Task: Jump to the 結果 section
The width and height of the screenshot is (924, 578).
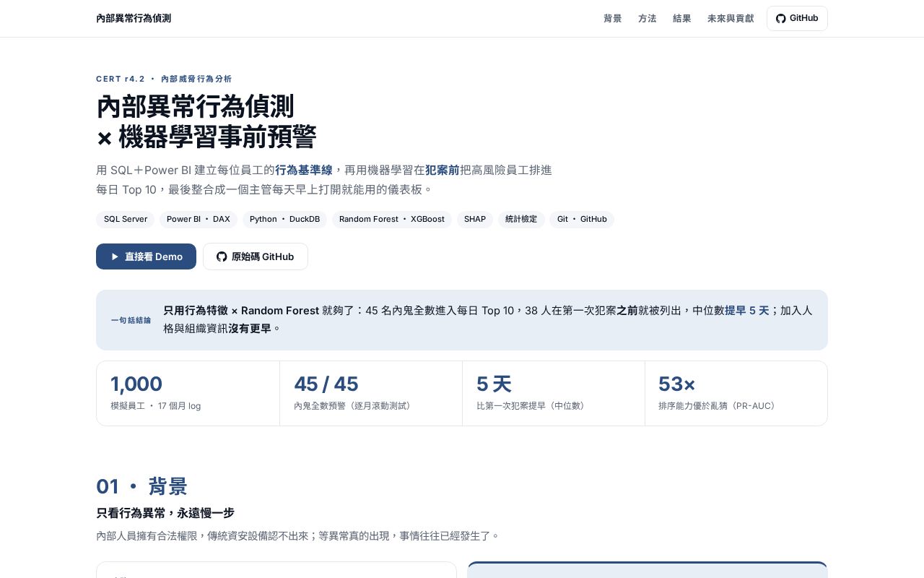Action: tap(682, 19)
